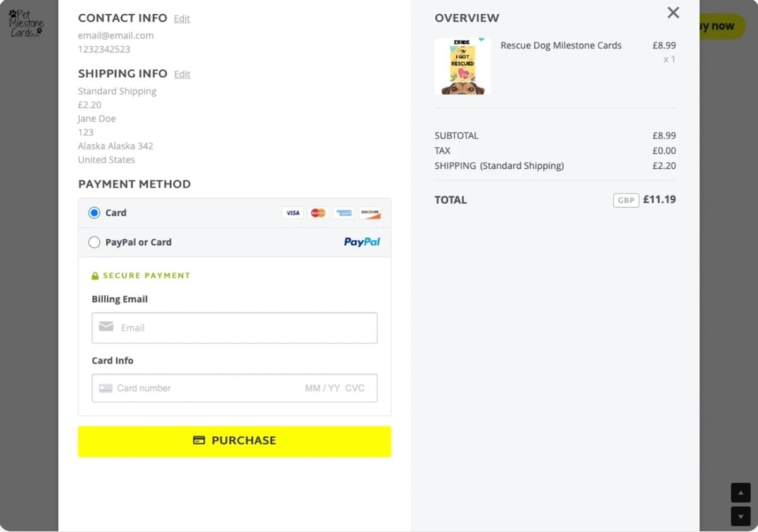Viewport: 758px width, 532px height.
Task: Edit the contact info
Action: click(182, 19)
